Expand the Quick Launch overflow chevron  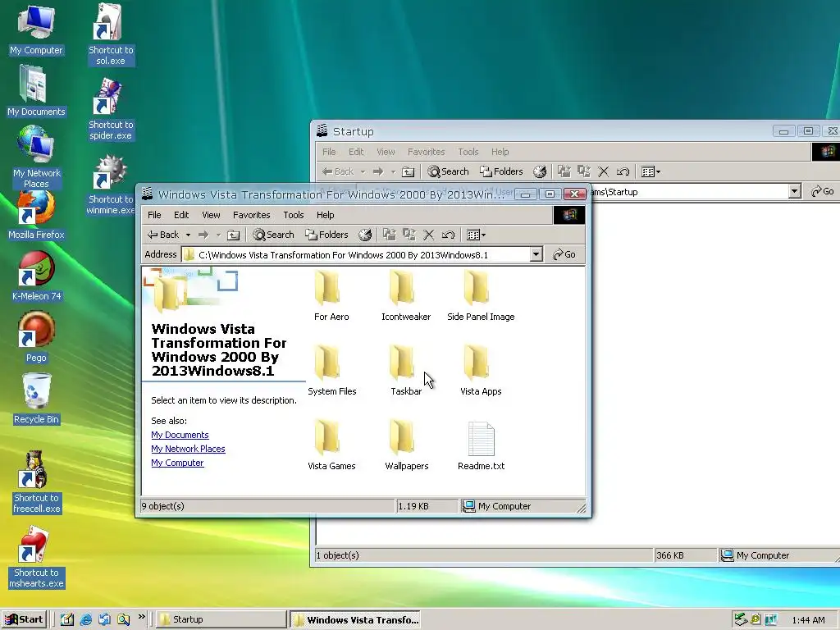pyautogui.click(x=141, y=617)
